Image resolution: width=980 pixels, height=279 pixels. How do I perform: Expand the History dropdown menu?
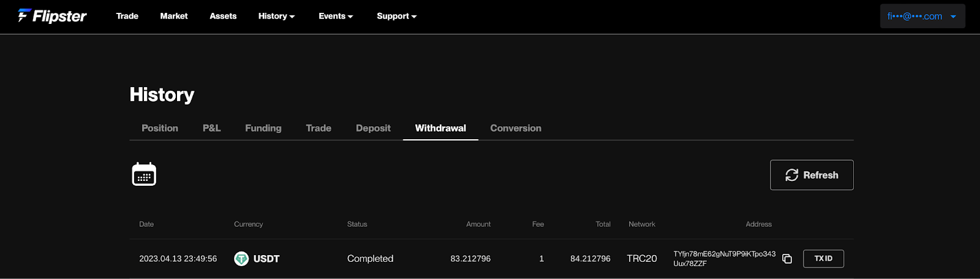[x=276, y=16]
